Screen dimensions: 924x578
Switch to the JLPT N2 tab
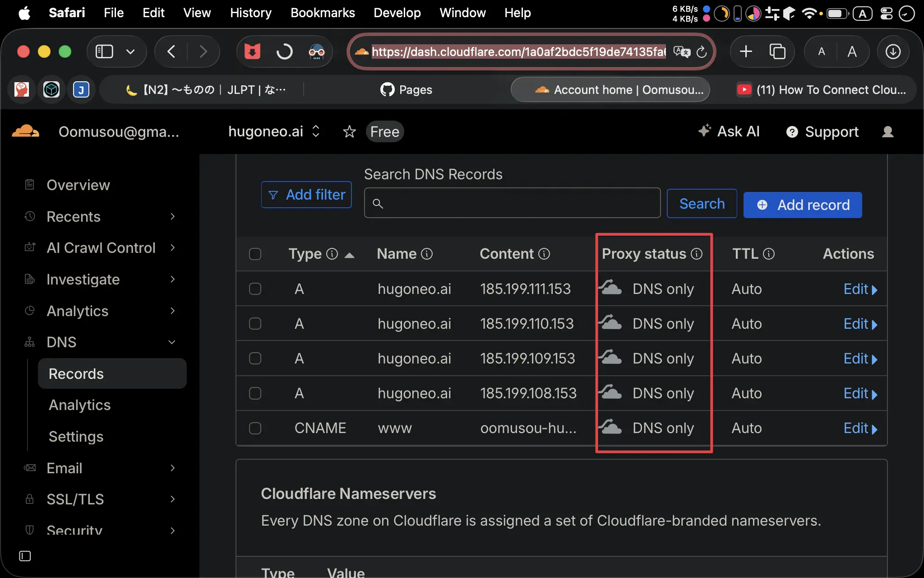[x=205, y=90]
